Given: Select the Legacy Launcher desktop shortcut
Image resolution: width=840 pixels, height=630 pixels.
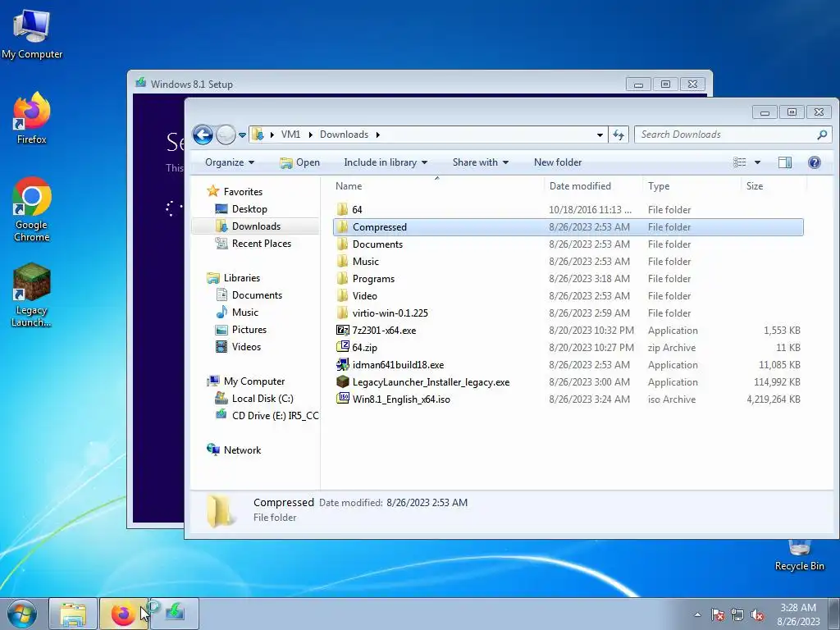Looking at the screenshot, I should pyautogui.click(x=32, y=294).
